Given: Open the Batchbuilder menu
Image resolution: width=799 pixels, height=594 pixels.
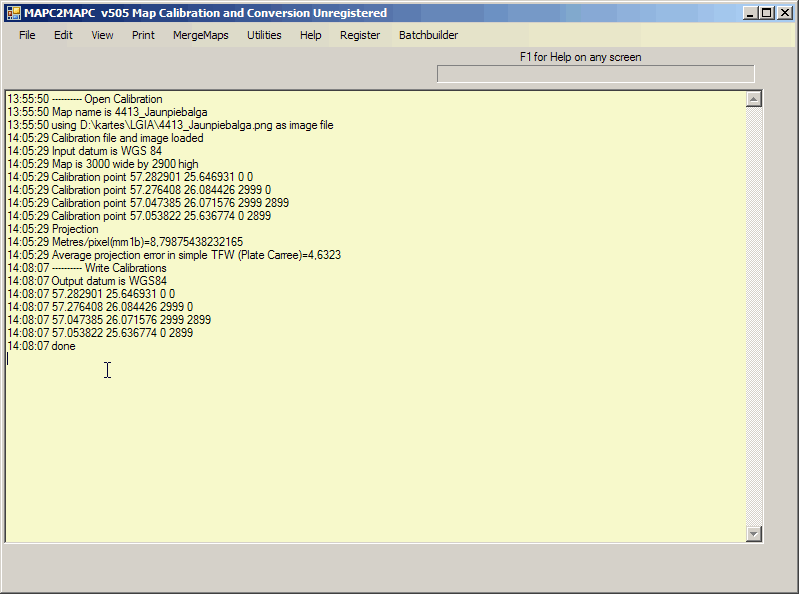Looking at the screenshot, I should (428, 35).
